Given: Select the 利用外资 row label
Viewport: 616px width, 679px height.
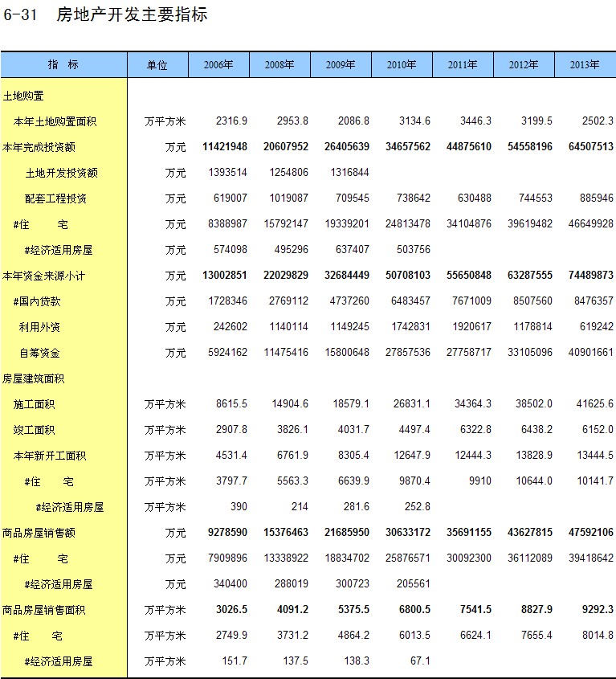Looking at the screenshot, I should 39,327.
